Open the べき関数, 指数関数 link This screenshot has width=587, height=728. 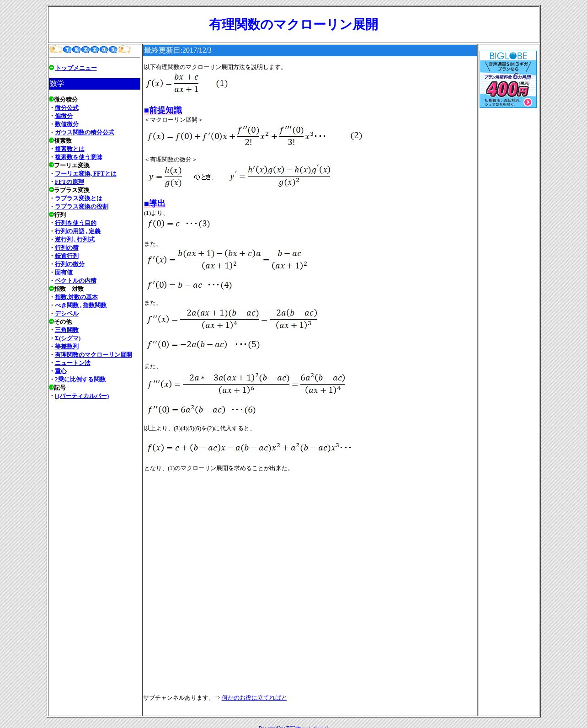tap(80, 305)
